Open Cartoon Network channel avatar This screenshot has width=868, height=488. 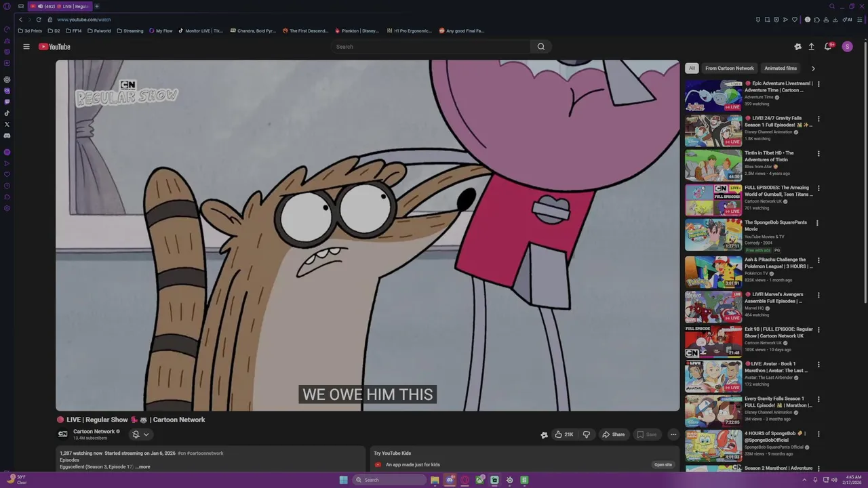coord(62,434)
